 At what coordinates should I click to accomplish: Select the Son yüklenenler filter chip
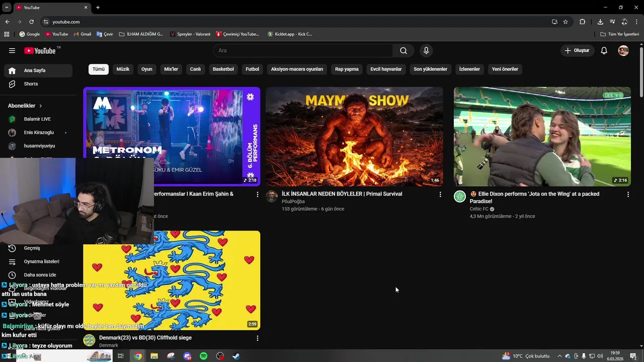click(430, 69)
